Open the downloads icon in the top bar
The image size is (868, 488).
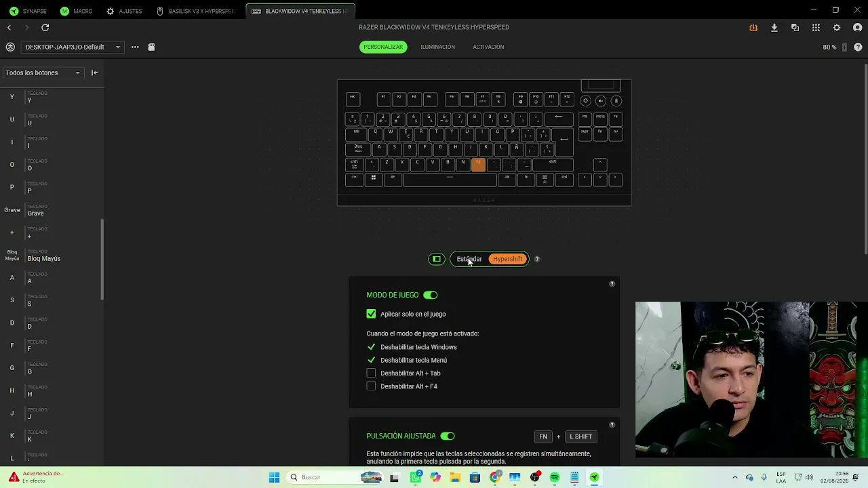click(774, 28)
